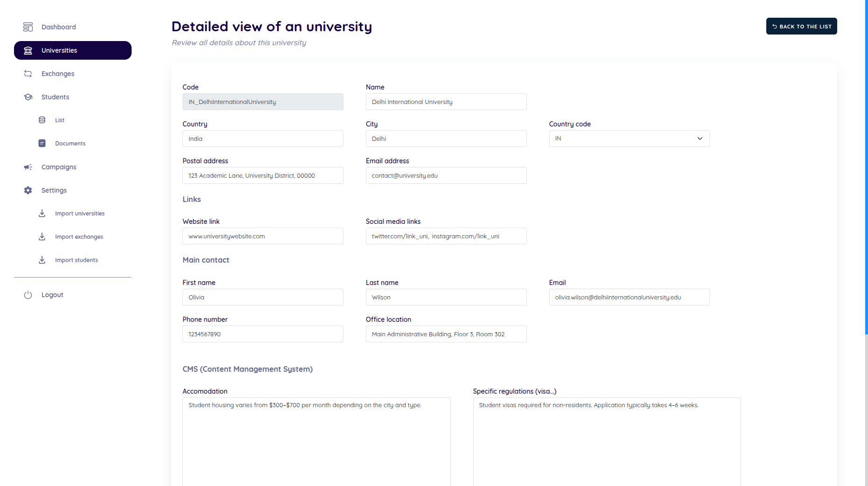Viewport: 868px width, 486px height.
Task: Click the Office location field
Action: point(446,334)
